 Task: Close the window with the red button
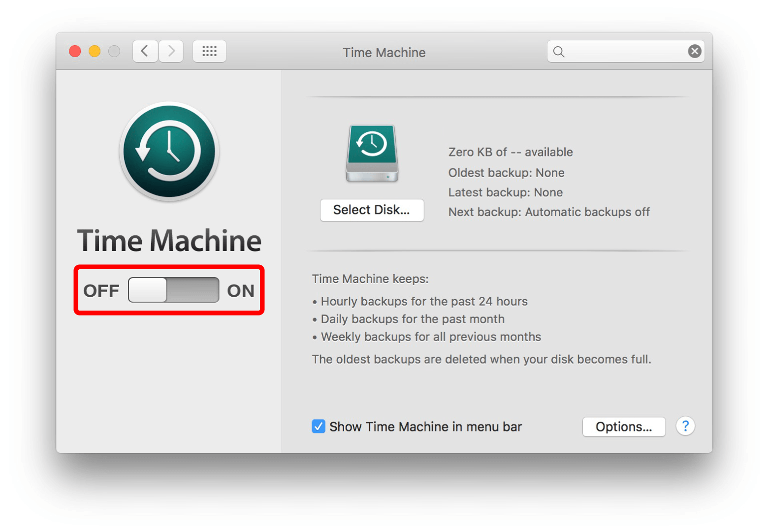coord(75,51)
